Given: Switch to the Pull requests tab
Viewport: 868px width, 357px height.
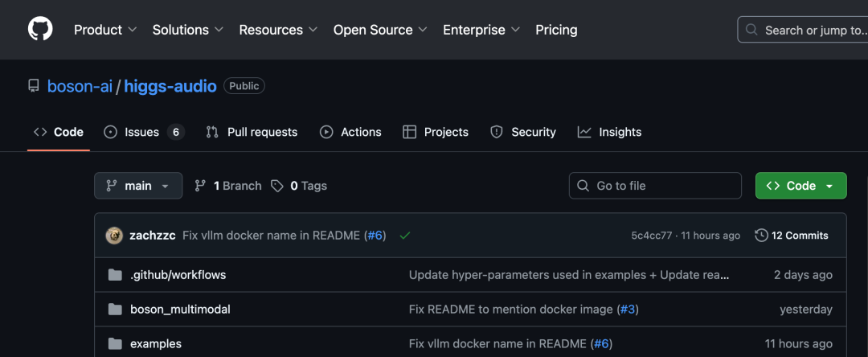Looking at the screenshot, I should 252,132.
